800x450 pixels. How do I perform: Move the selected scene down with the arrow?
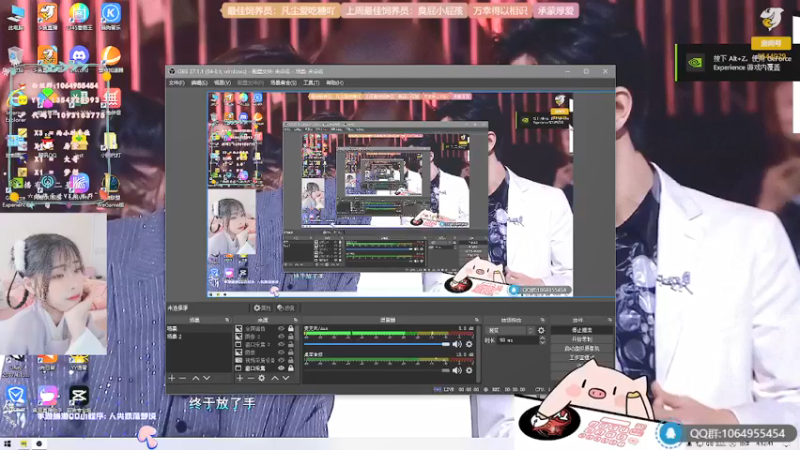pos(207,379)
